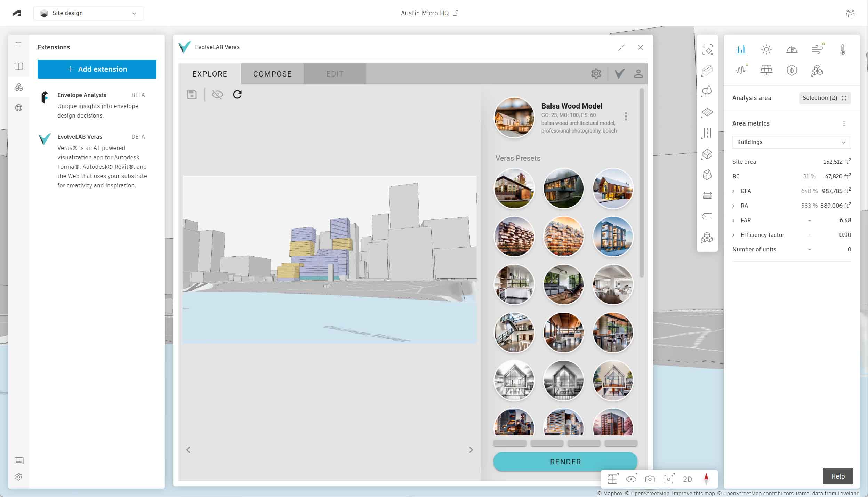Click the Add extension button
This screenshot has height=497, width=868.
click(97, 69)
